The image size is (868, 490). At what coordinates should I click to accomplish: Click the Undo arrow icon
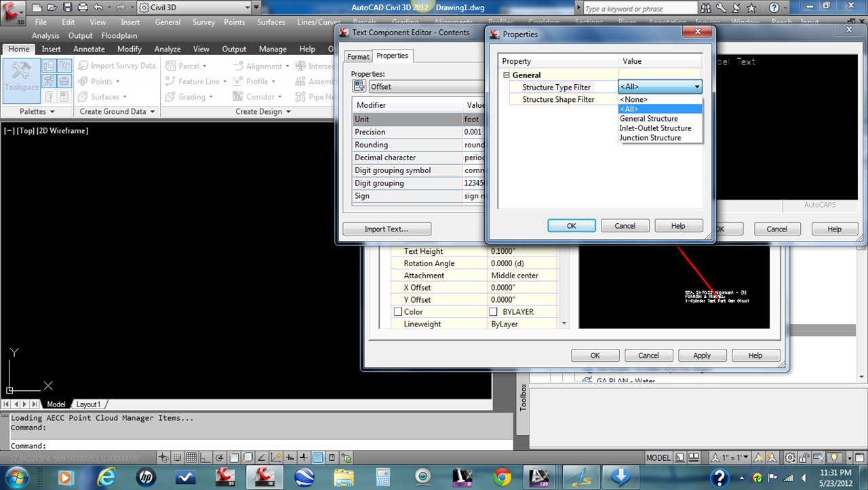coord(98,8)
